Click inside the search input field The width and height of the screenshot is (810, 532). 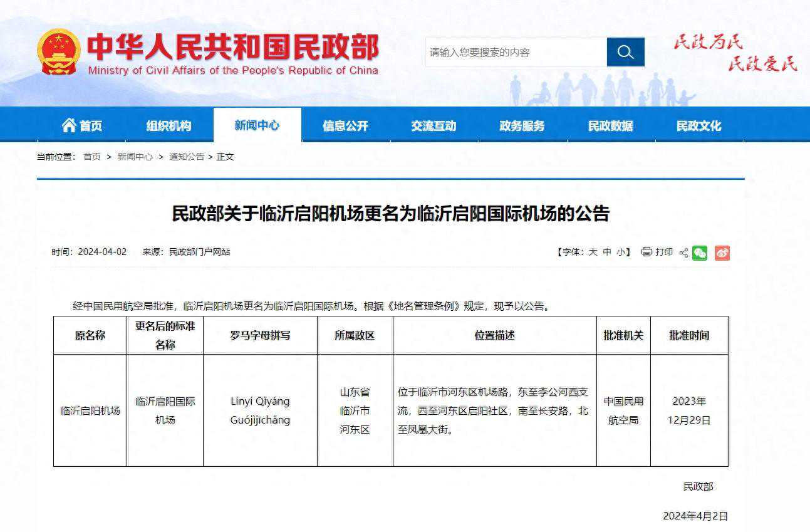click(x=514, y=52)
